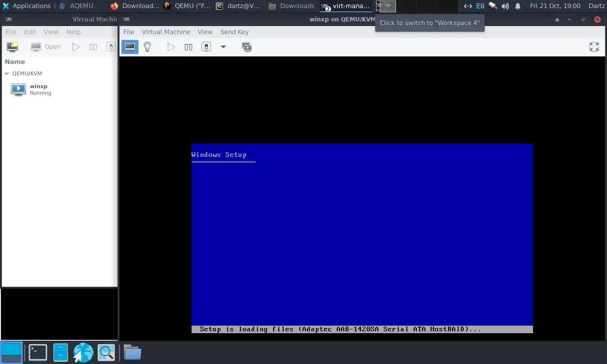Open network connection tray icon
This screenshot has width=607, height=364.
[468, 6]
